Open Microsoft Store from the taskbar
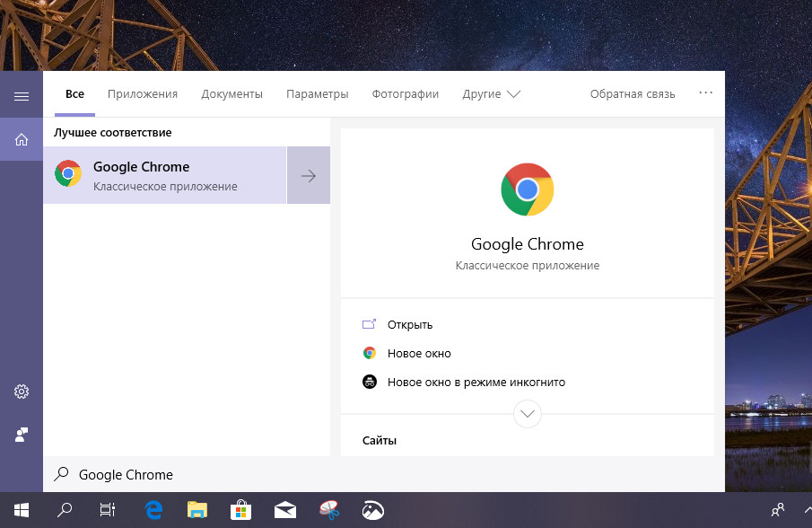 (240, 510)
